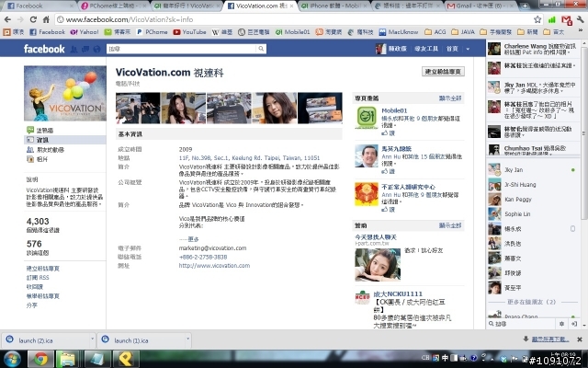
Task: Open the first photo in the photo strip
Action: tap(138, 109)
